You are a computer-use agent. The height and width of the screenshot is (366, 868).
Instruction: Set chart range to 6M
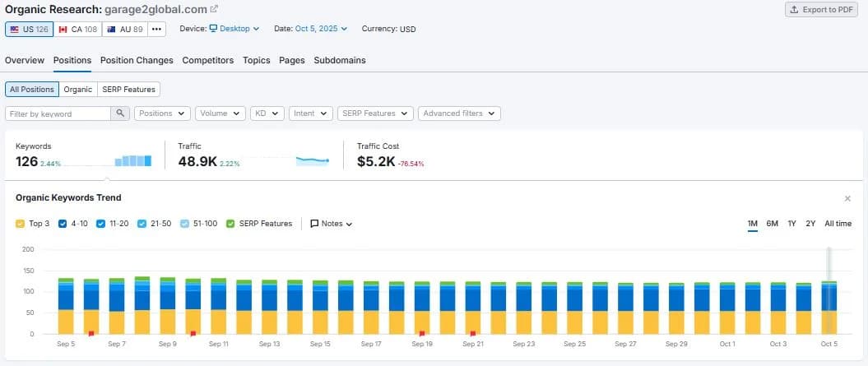point(773,224)
